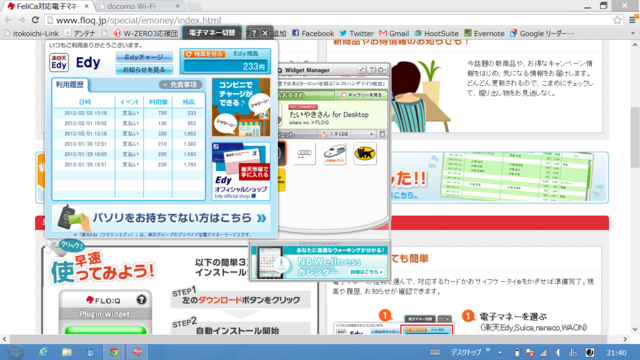Switch to the docomo Wi-Fi tab

pyautogui.click(x=138, y=6)
